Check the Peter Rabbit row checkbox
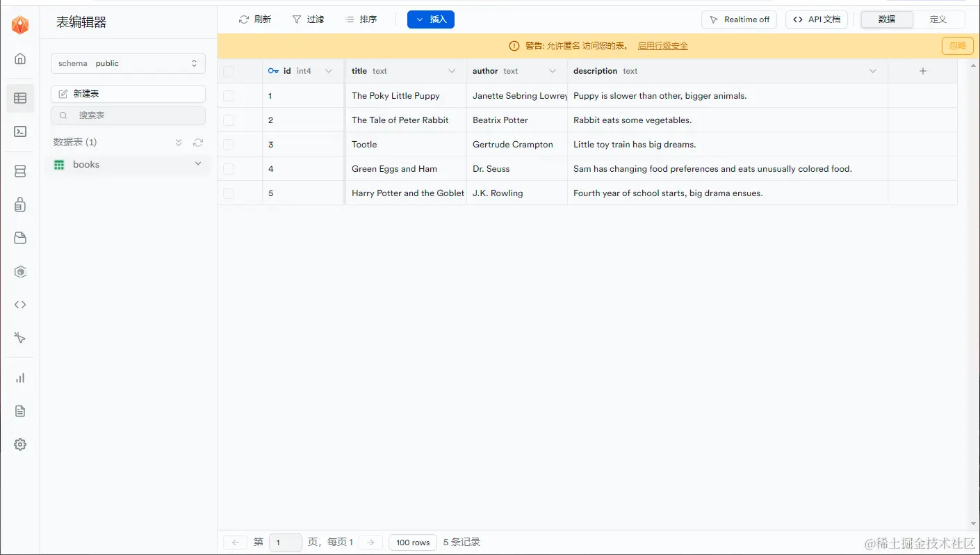The width and height of the screenshot is (980, 555). pos(229,120)
